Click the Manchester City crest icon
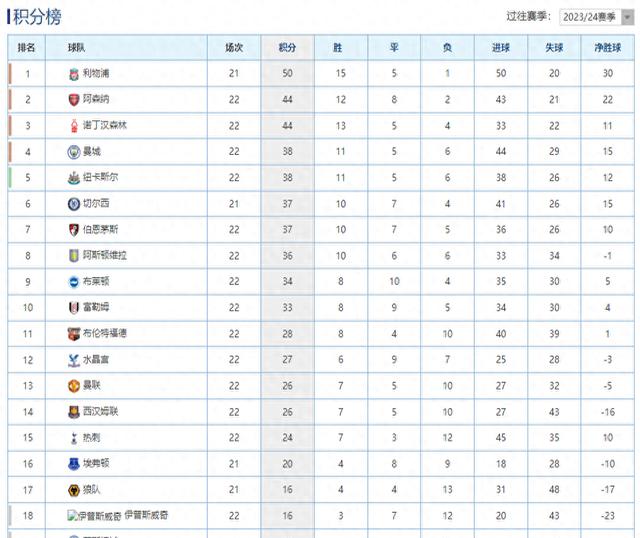 (x=74, y=152)
